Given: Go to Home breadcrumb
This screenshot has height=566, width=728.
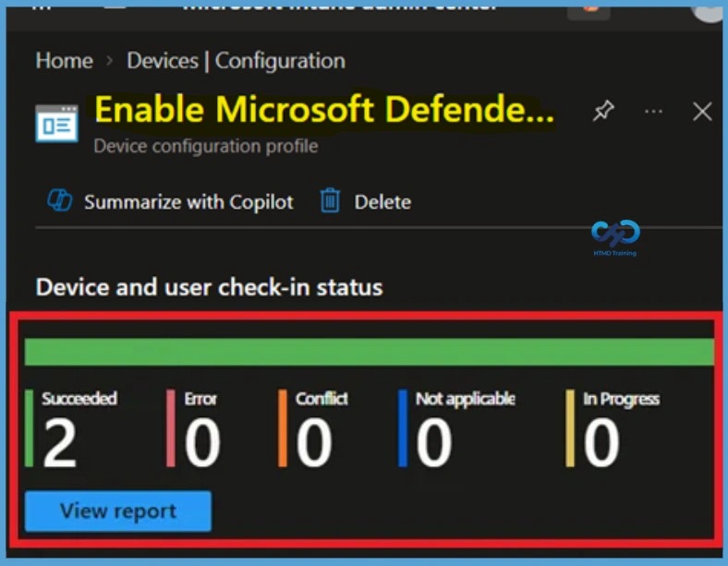Looking at the screenshot, I should point(64,61).
